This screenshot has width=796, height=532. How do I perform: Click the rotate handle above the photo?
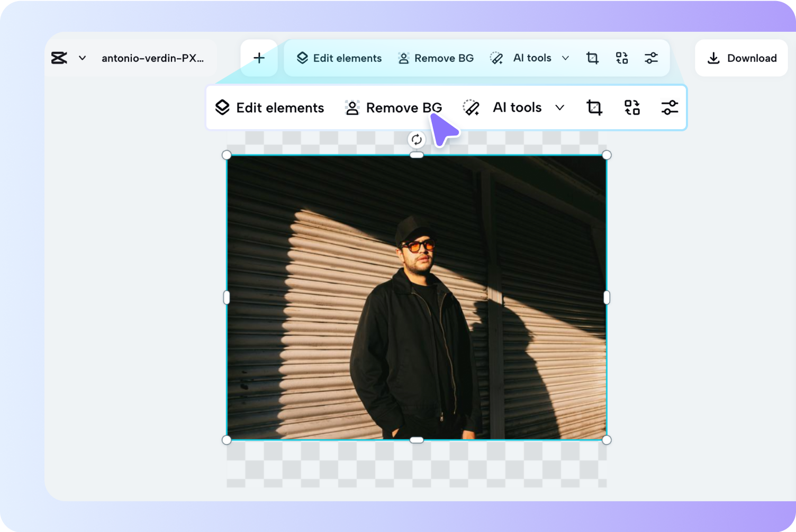coord(417,139)
